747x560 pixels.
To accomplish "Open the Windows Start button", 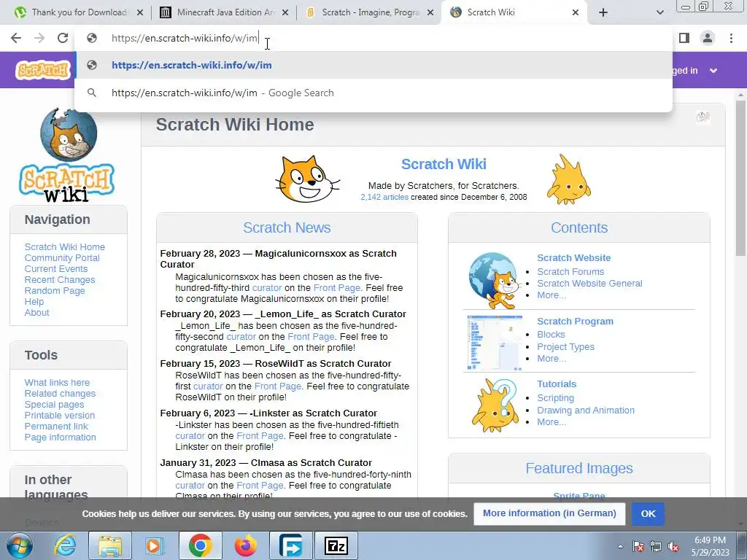I will (x=19, y=545).
